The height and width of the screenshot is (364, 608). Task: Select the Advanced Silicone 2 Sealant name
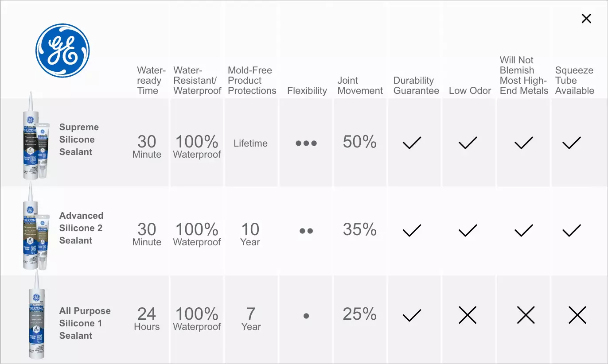click(81, 228)
